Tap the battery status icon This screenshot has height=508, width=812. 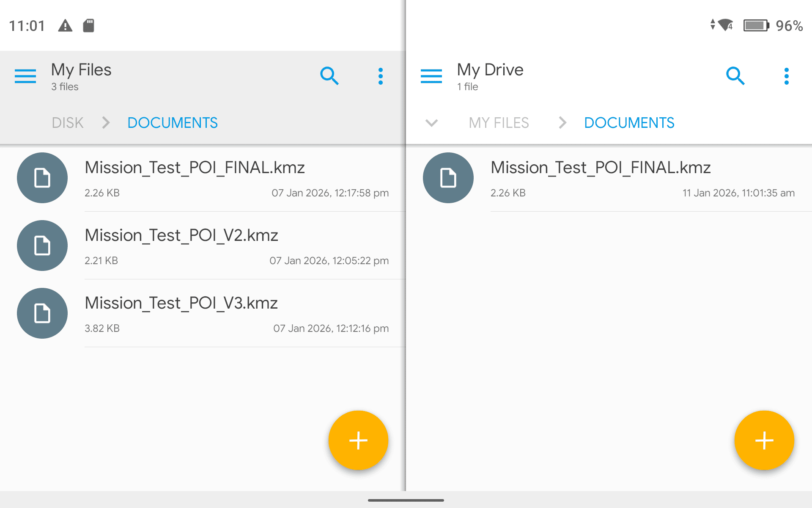[756, 25]
